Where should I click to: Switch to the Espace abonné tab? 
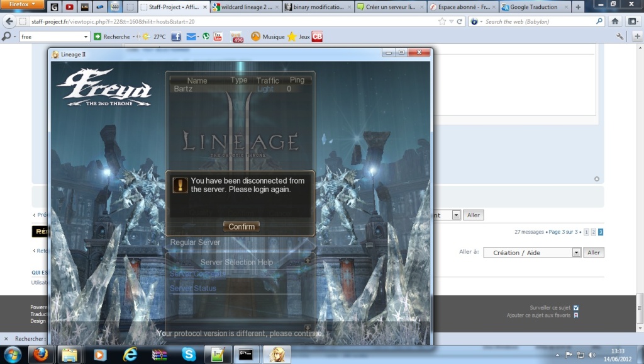[462, 7]
